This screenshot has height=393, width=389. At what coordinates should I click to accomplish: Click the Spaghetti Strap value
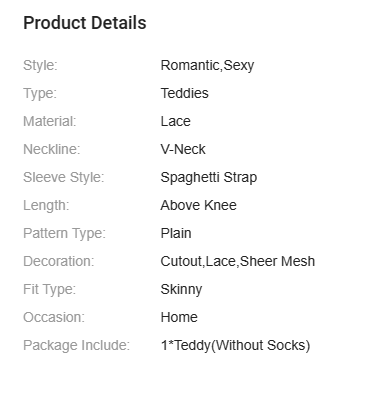209,177
